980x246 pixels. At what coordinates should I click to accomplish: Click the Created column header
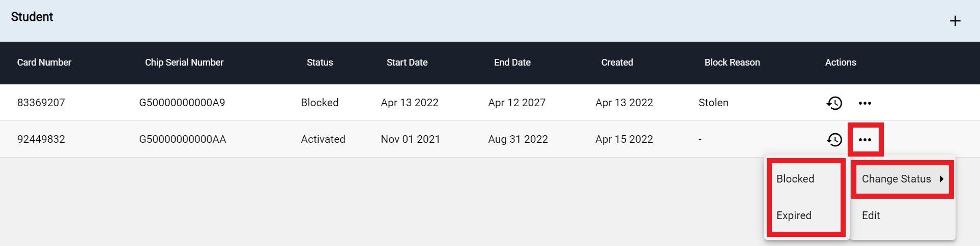(x=617, y=63)
